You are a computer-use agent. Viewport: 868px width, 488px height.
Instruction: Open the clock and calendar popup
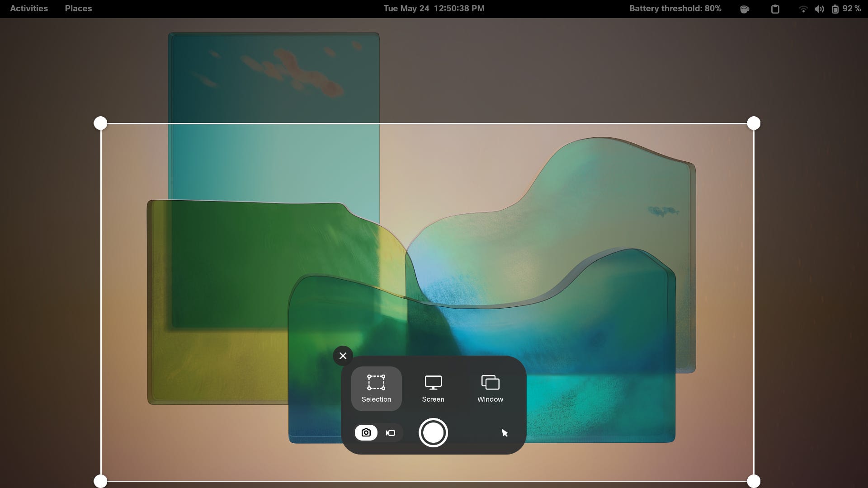(434, 9)
